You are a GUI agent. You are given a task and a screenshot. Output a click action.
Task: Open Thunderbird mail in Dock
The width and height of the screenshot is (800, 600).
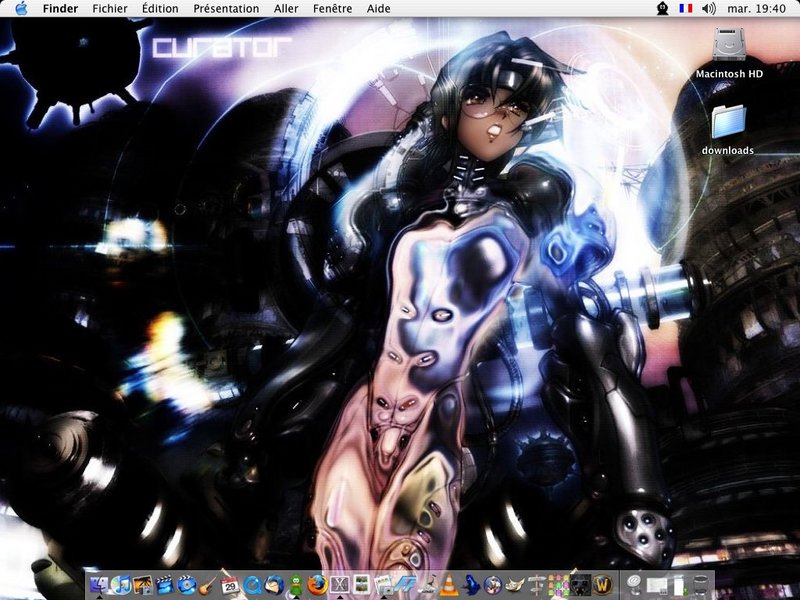tap(273, 585)
